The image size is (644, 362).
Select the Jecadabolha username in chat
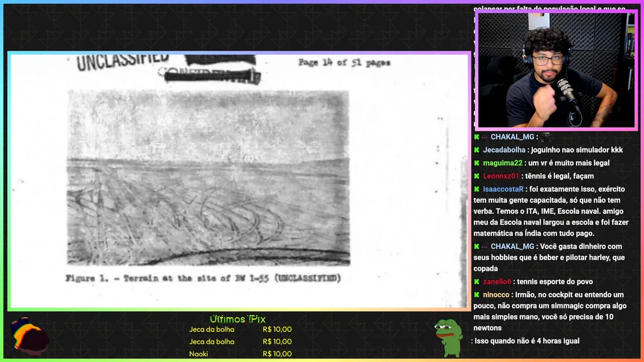pos(504,150)
